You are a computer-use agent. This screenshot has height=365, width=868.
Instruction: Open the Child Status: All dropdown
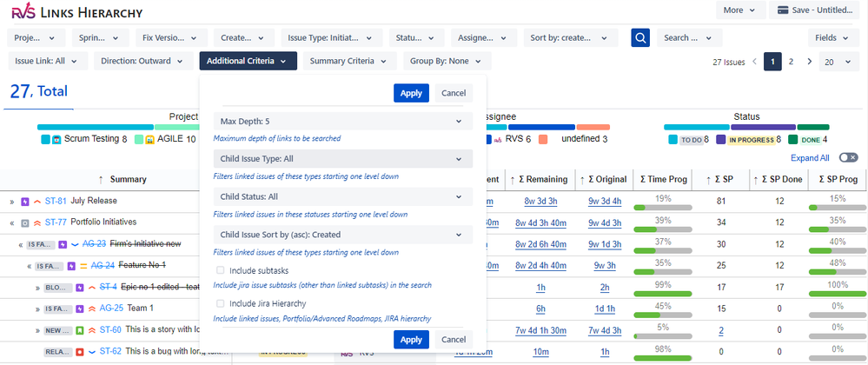point(343,196)
